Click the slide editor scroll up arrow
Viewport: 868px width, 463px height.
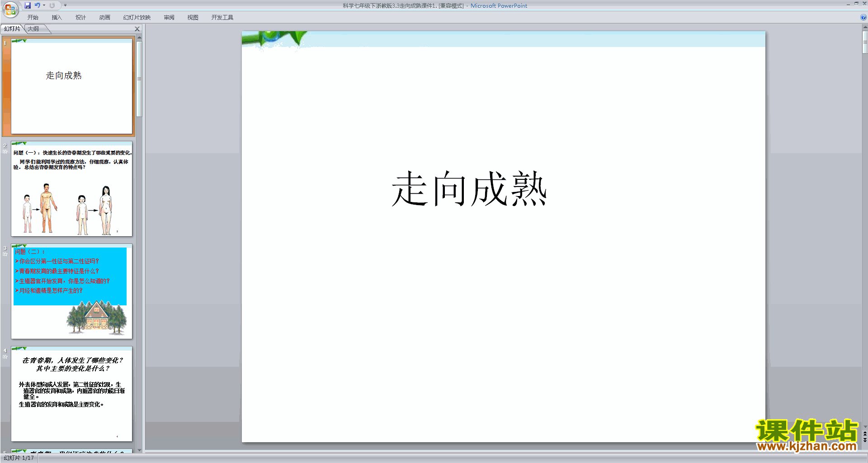coord(865,28)
